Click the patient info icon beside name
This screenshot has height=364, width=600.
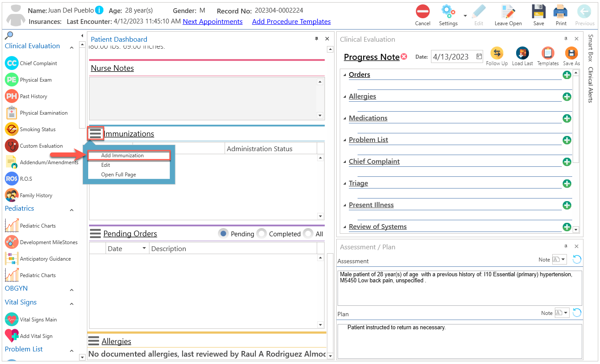tap(99, 10)
